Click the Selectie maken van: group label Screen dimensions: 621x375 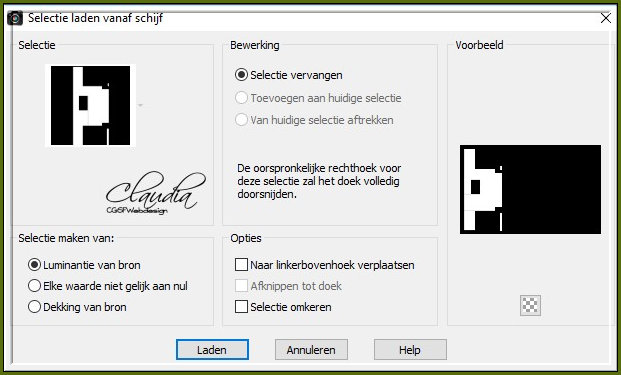point(66,238)
